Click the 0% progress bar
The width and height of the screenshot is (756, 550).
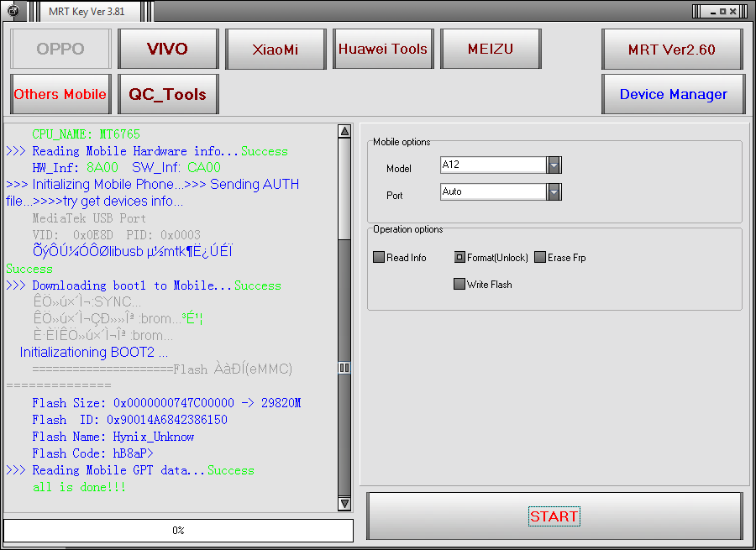[178, 530]
